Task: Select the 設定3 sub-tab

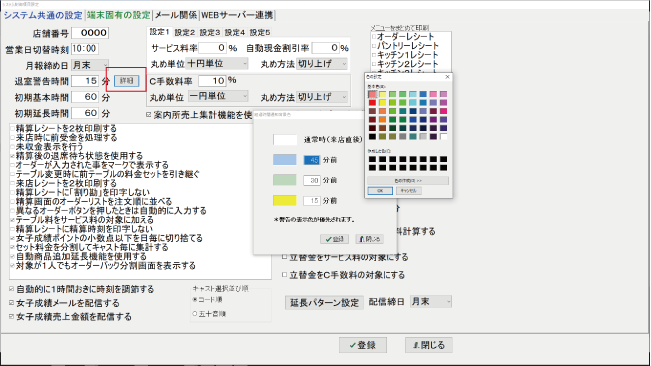Action: point(210,32)
